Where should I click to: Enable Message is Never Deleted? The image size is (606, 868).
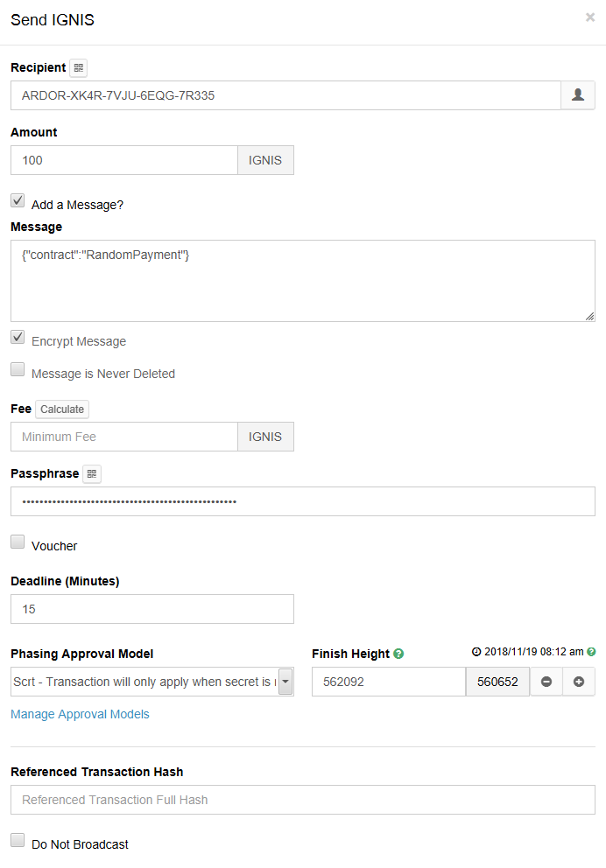(x=18, y=369)
